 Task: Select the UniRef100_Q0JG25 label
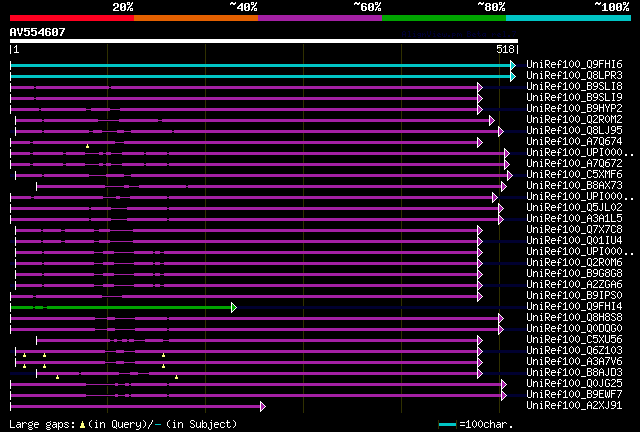(x=574, y=384)
